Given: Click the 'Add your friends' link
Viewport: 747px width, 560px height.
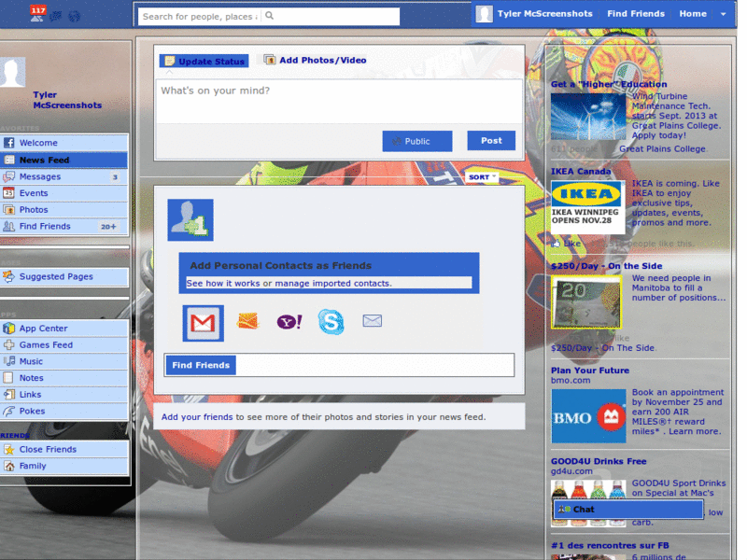Looking at the screenshot, I should [x=197, y=417].
